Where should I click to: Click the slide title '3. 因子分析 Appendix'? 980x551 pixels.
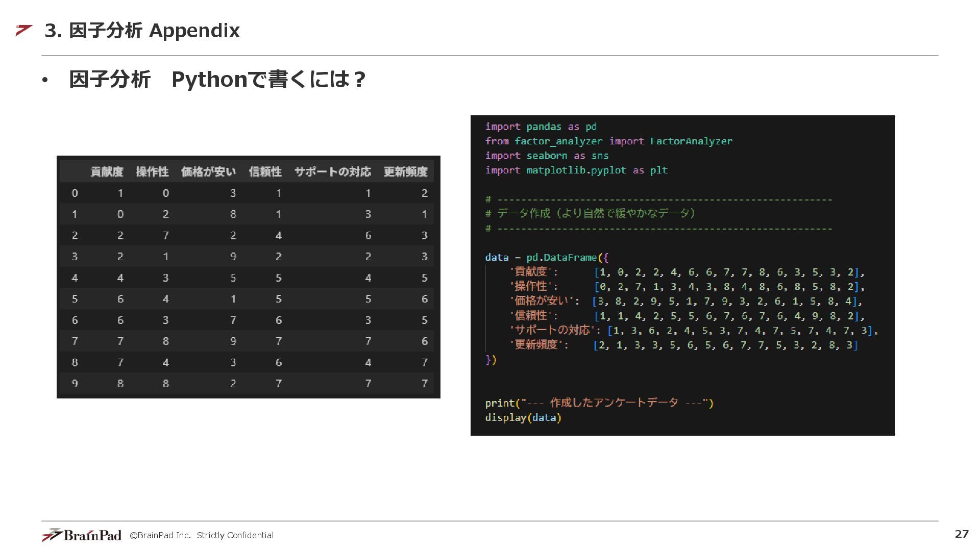pos(142,31)
